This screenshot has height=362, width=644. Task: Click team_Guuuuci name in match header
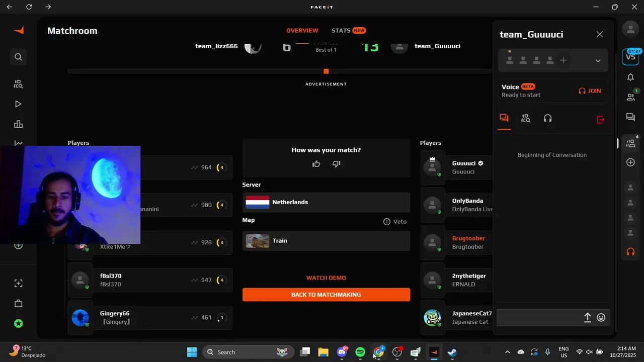437,46
